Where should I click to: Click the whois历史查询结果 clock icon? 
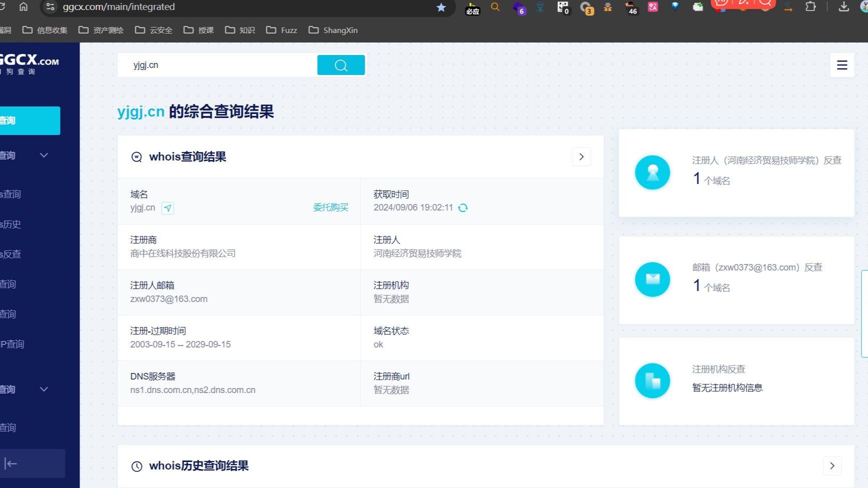[137, 466]
